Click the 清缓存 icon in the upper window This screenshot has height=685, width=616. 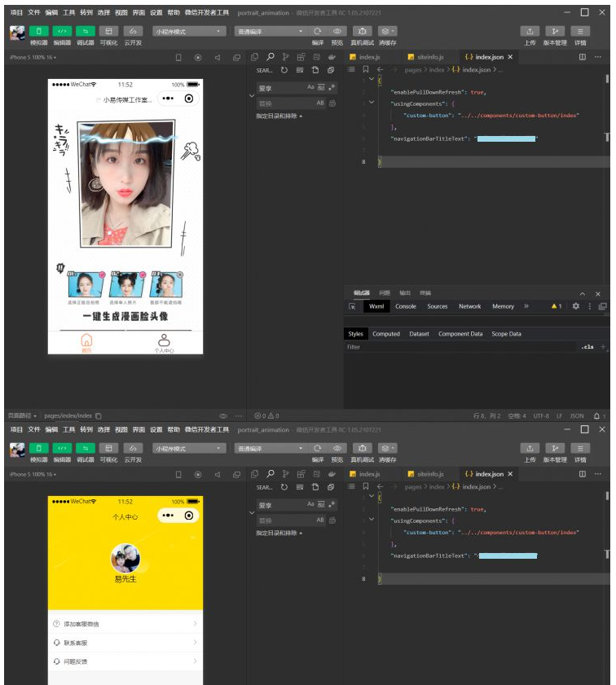387,31
